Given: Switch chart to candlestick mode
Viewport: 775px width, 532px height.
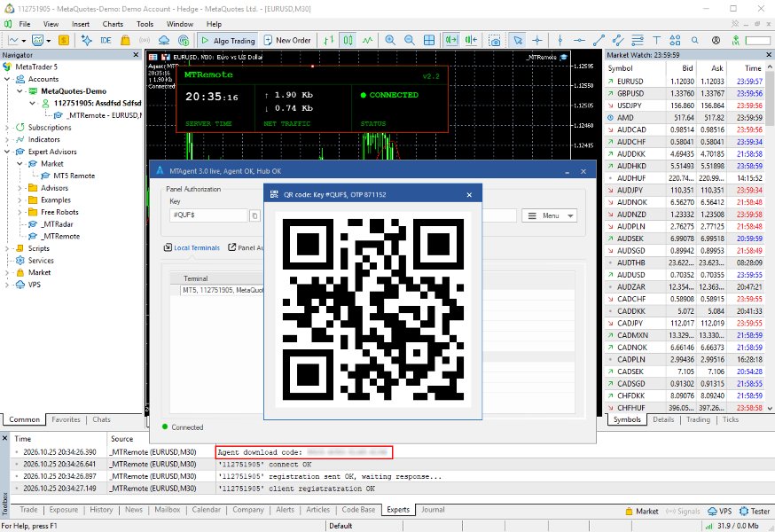Looking at the screenshot, I should 348,40.
